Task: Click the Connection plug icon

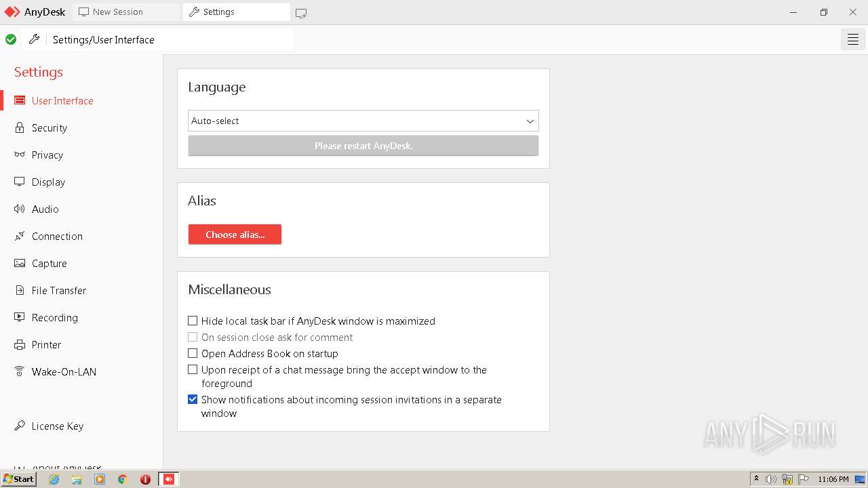Action: click(x=20, y=236)
